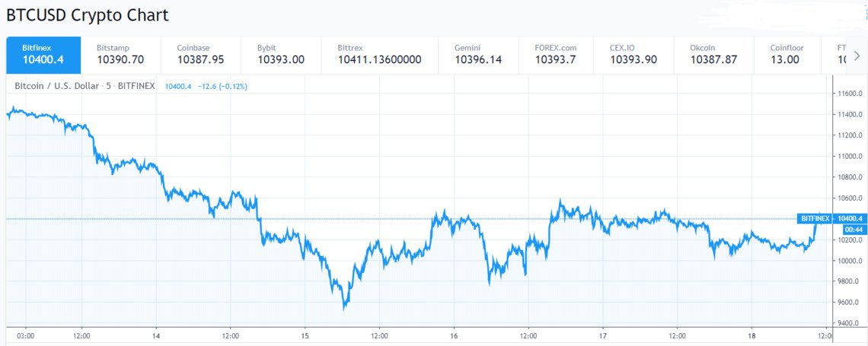
Task: Switch to the CEX.IO tab
Action: click(633, 54)
